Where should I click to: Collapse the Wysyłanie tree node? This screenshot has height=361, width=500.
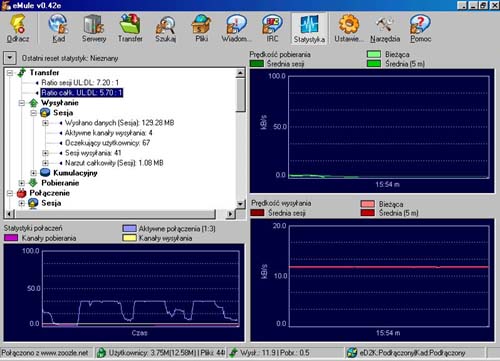tap(22, 103)
